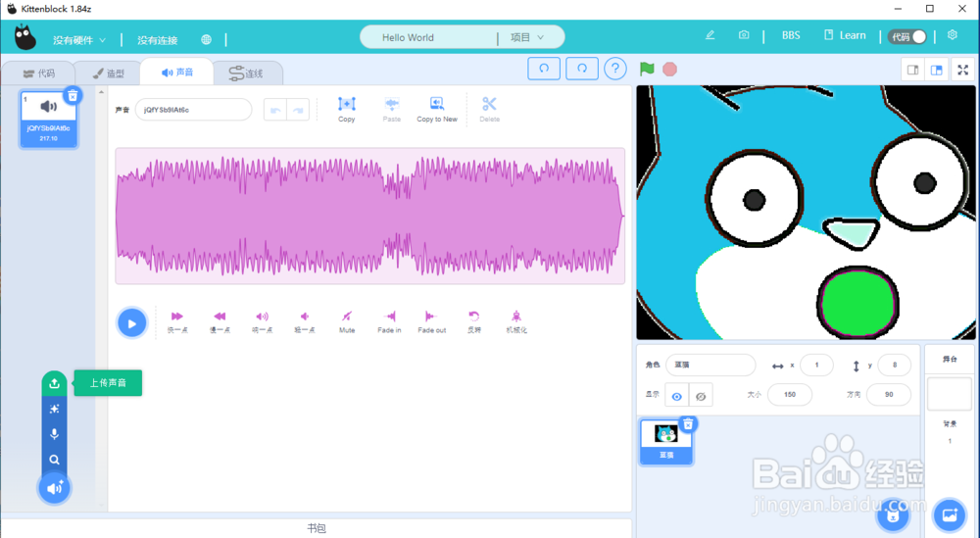Select the 蓝猫 sprite thumbnail
The width and height of the screenshot is (980, 538).
666,442
